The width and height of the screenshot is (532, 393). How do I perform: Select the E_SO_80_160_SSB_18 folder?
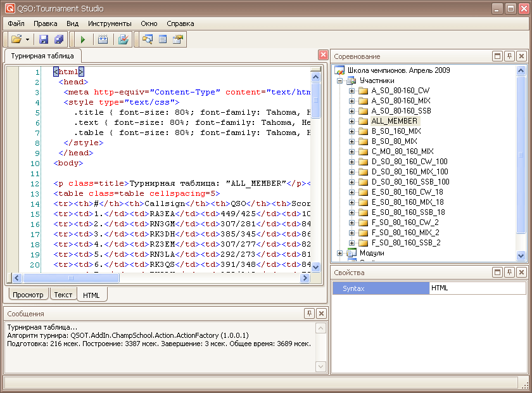coord(408,212)
